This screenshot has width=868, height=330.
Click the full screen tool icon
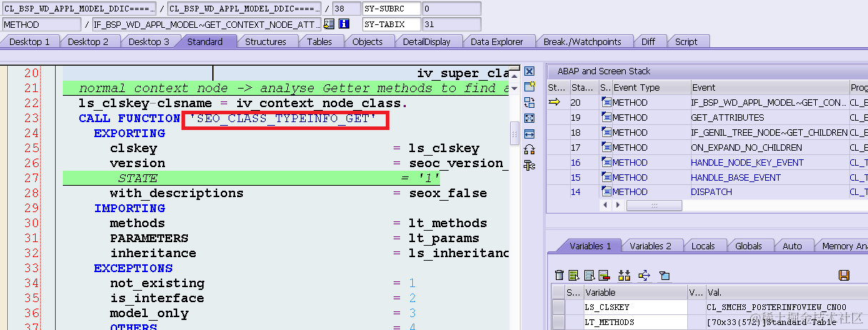[529, 118]
